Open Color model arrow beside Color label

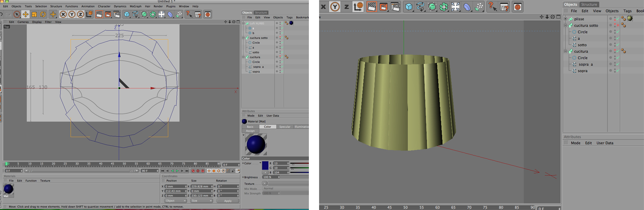tap(260, 163)
